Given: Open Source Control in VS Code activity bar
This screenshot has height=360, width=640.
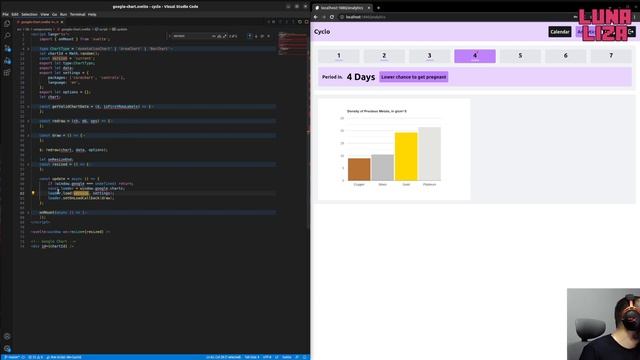Looking at the screenshot, I should [x=7, y=48].
